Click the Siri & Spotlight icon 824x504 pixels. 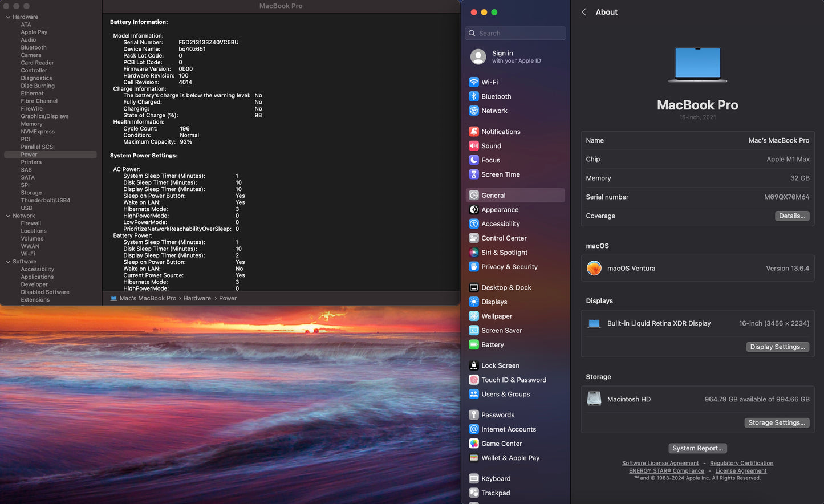tap(473, 253)
